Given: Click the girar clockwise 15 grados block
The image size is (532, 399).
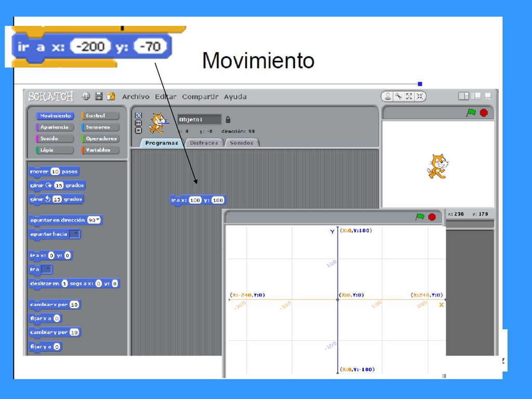Looking at the screenshot, I should 57,185.
